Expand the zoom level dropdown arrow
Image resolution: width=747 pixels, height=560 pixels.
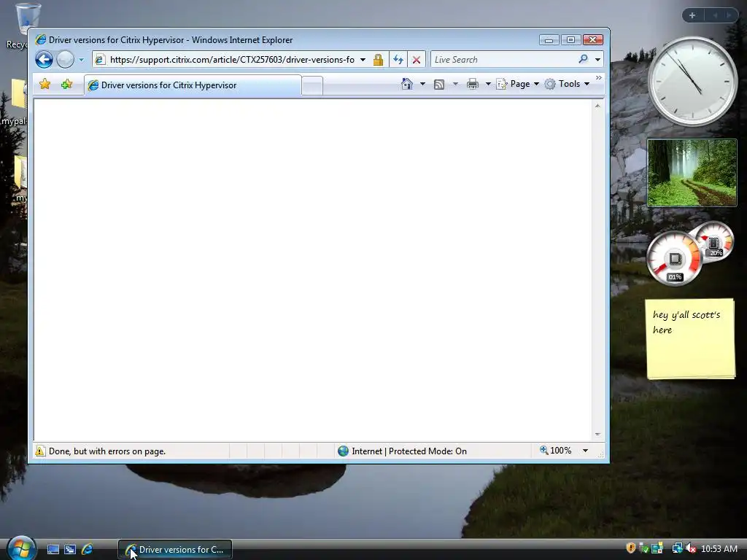pos(586,451)
